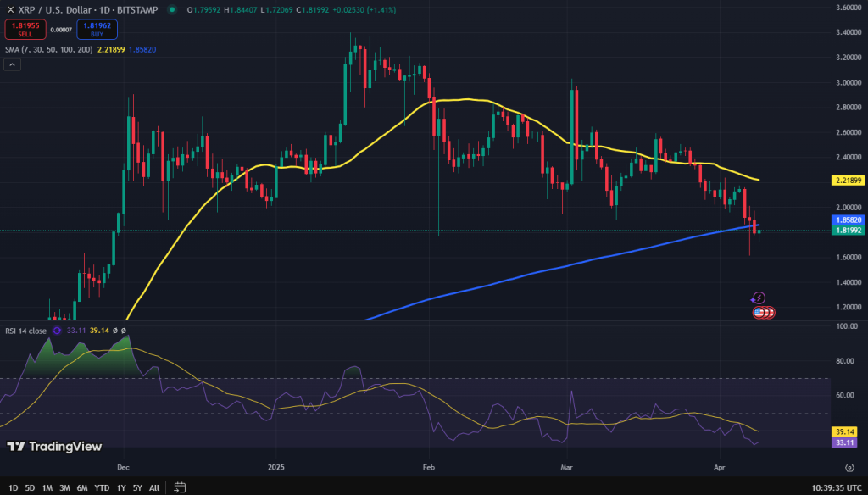Click the 3.00000 price scale label
This screenshot has width=868, height=495.
tap(849, 82)
